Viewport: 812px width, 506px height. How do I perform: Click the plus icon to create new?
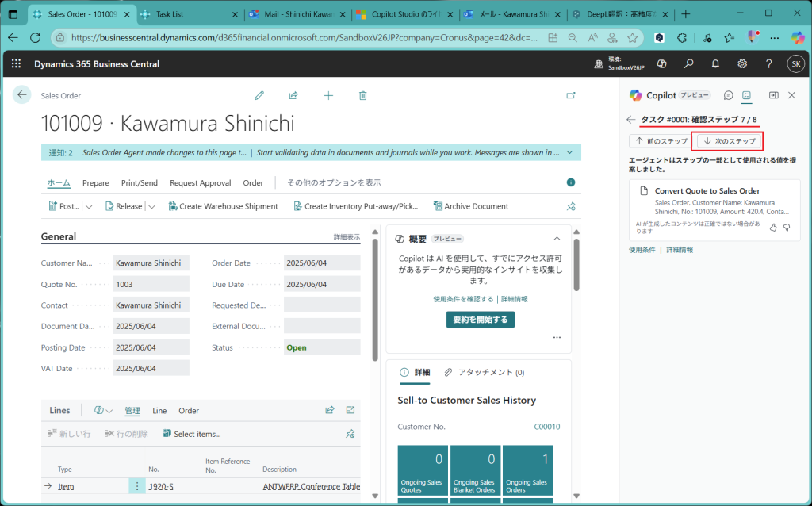point(328,95)
